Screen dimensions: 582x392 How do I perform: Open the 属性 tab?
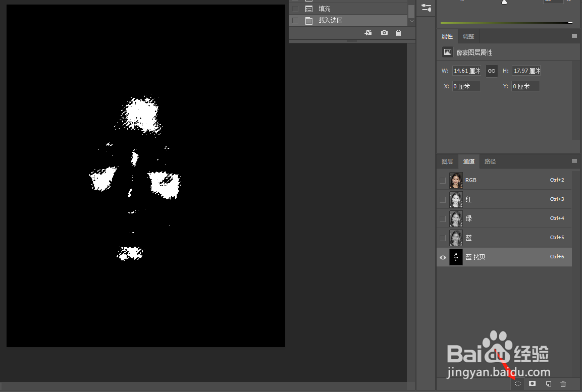(x=447, y=36)
